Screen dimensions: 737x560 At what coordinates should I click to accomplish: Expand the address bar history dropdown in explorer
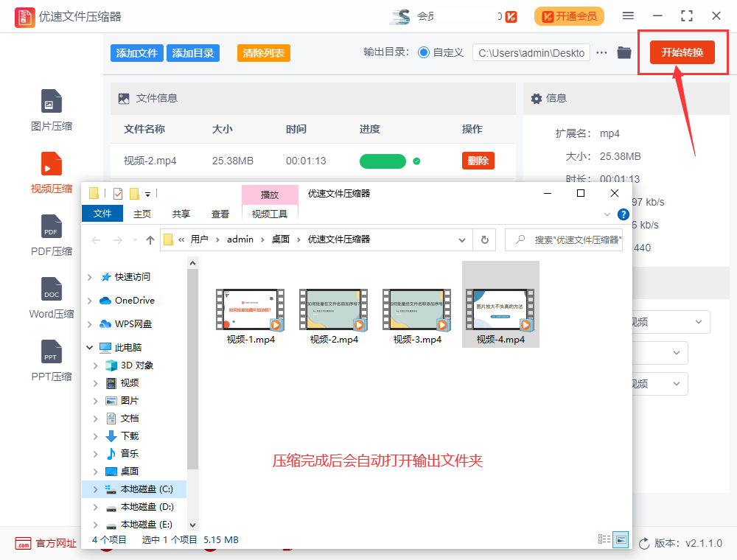(461, 239)
